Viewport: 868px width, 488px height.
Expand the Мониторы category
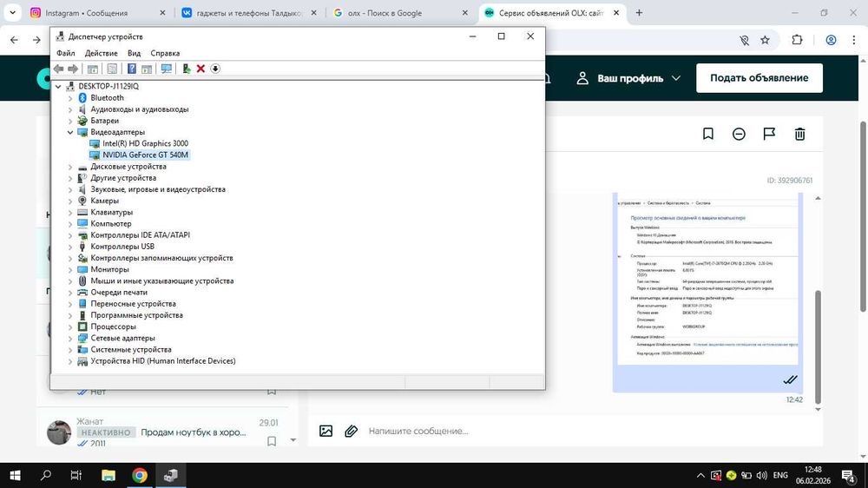click(x=70, y=270)
